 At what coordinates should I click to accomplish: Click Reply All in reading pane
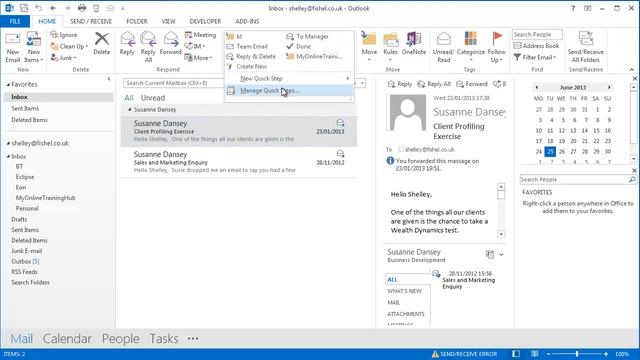pyautogui.click(x=434, y=84)
